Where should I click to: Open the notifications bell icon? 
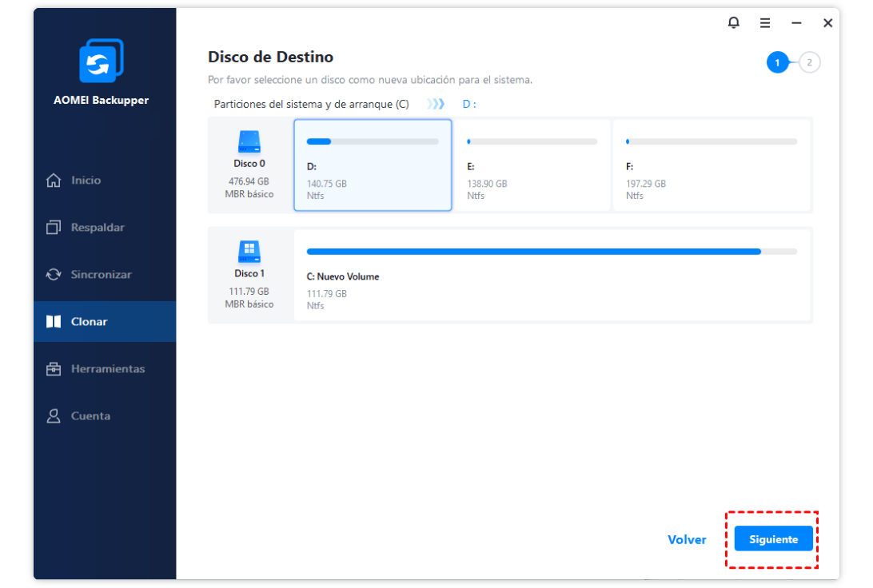click(733, 23)
